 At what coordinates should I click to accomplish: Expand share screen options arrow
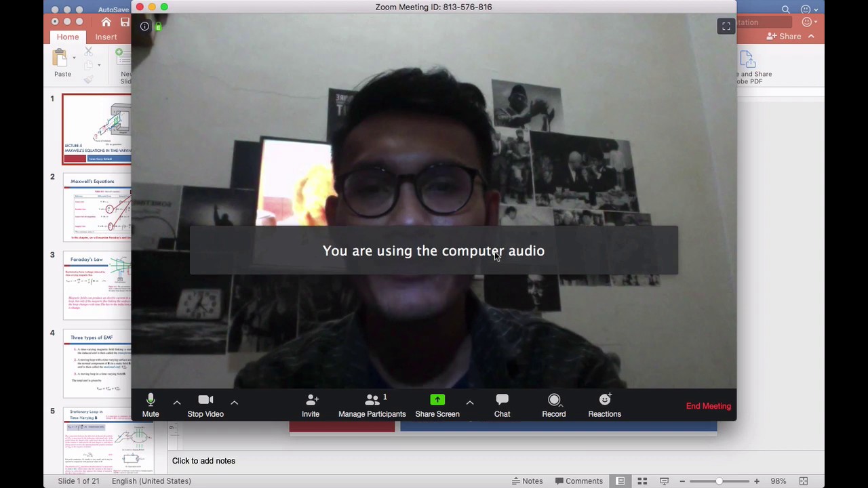pos(470,403)
